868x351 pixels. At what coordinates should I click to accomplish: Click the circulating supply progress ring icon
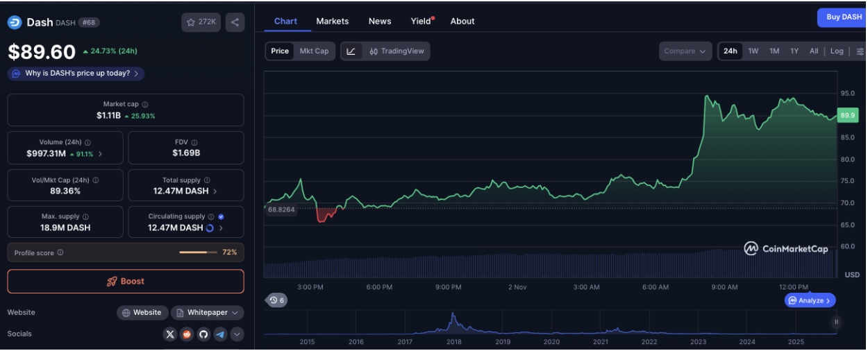pyautogui.click(x=210, y=228)
